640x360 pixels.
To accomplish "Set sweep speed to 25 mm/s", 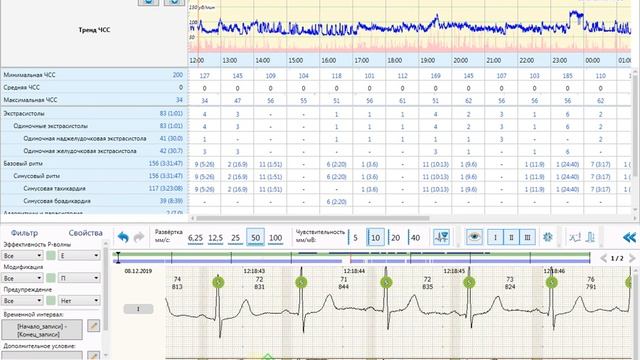I will coord(235,238).
